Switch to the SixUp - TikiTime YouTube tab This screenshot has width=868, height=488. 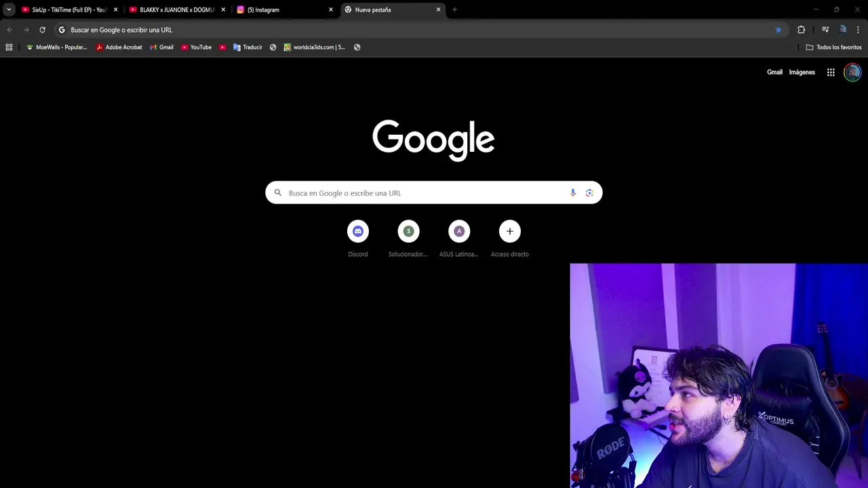(x=69, y=9)
